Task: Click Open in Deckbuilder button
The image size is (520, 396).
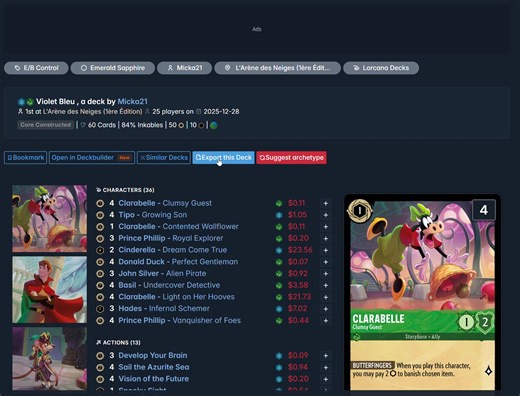Action: 92,158
